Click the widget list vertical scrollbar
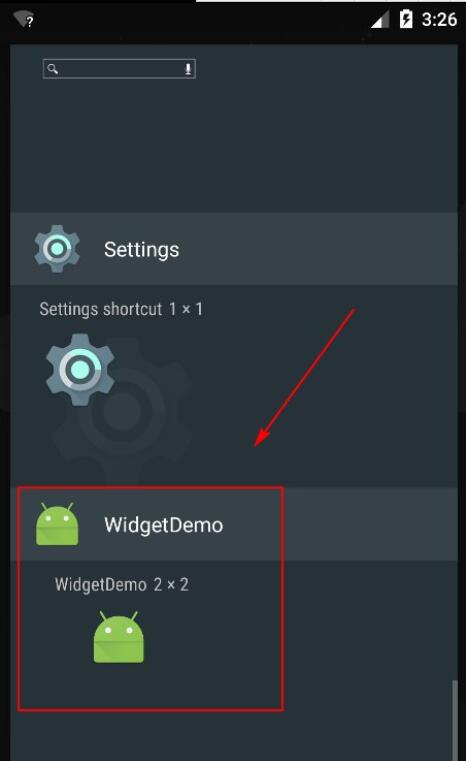 (x=455, y=720)
